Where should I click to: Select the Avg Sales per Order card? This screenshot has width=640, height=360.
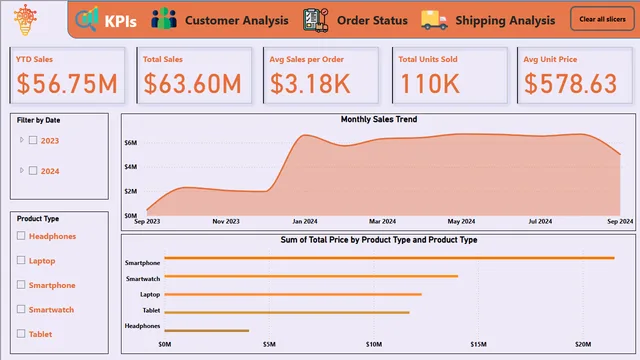(321, 75)
